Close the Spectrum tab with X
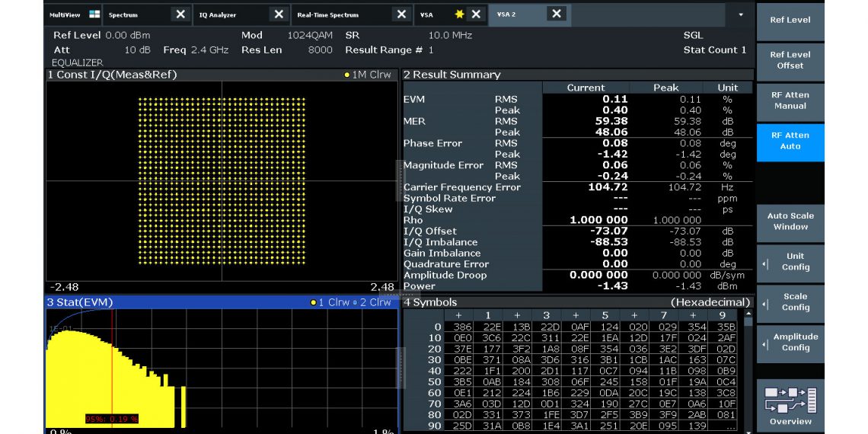The image size is (868, 434). click(x=180, y=14)
